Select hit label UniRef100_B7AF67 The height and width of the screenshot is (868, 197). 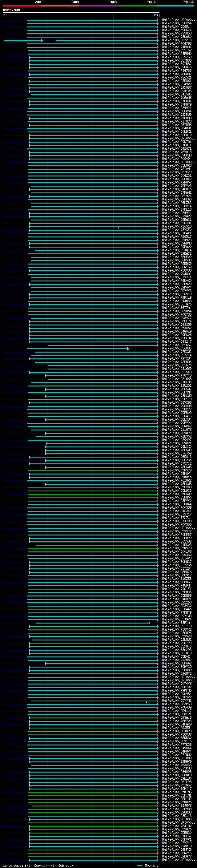(177, 836)
